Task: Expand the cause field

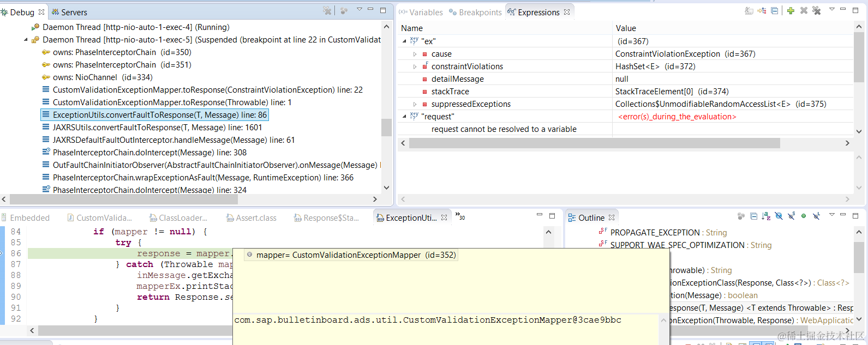Action: point(415,54)
